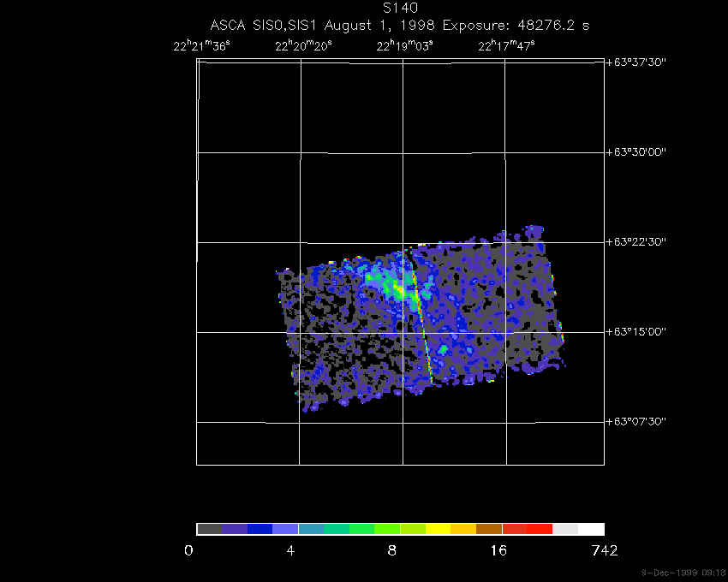The image size is (728, 582).
Task: Click the colorbar value label 0
Action: [188, 551]
